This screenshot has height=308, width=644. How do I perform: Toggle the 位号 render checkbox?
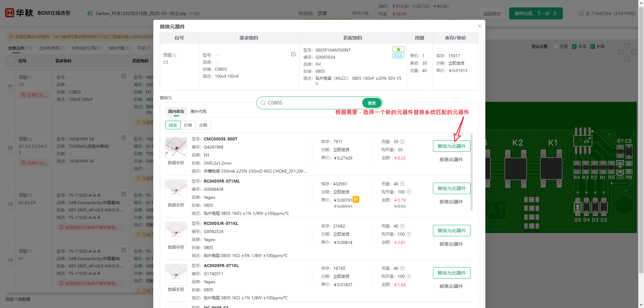point(556,47)
